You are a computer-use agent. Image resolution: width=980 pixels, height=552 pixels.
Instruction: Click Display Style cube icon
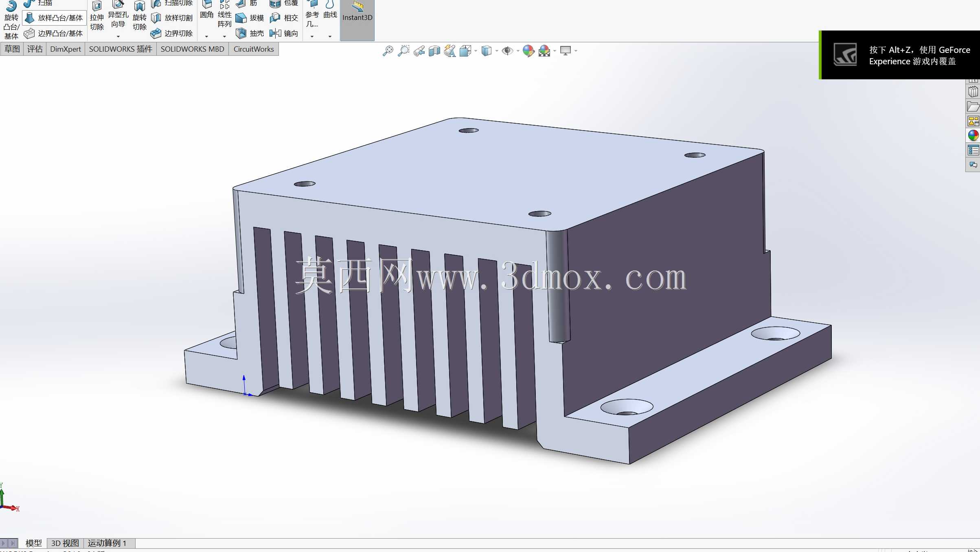(487, 51)
